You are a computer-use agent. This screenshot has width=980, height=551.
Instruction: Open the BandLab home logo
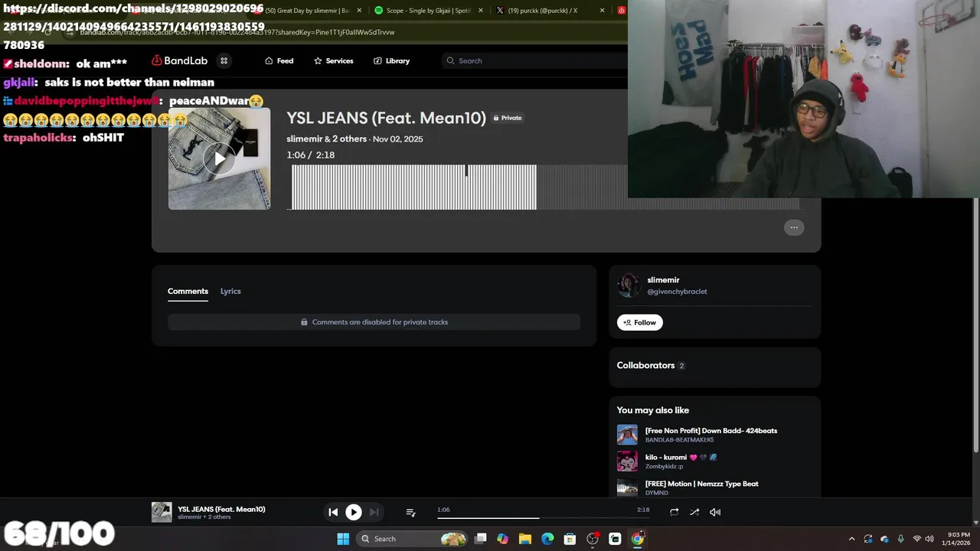tap(179, 60)
